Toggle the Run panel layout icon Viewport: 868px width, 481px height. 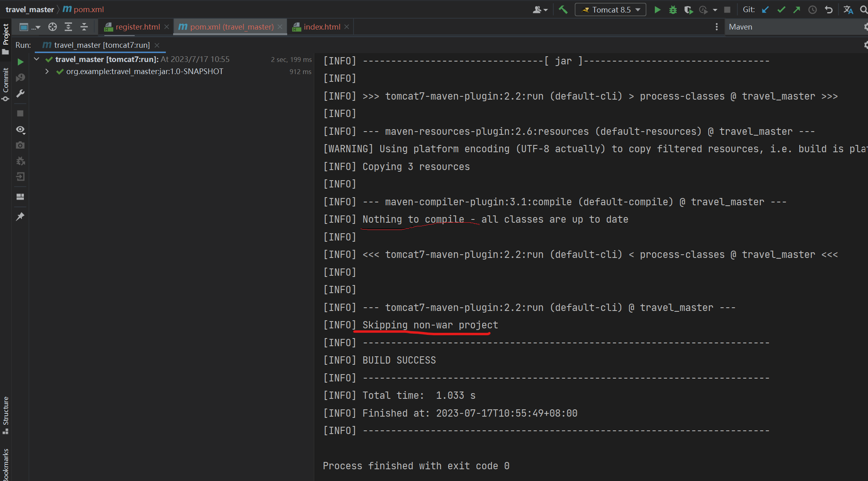pyautogui.click(x=20, y=197)
